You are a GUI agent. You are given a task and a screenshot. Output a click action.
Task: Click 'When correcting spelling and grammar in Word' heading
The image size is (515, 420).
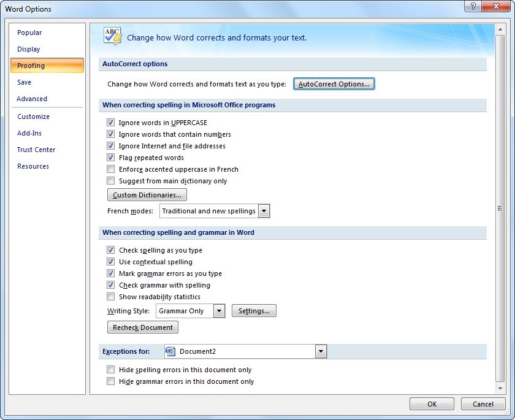(178, 232)
